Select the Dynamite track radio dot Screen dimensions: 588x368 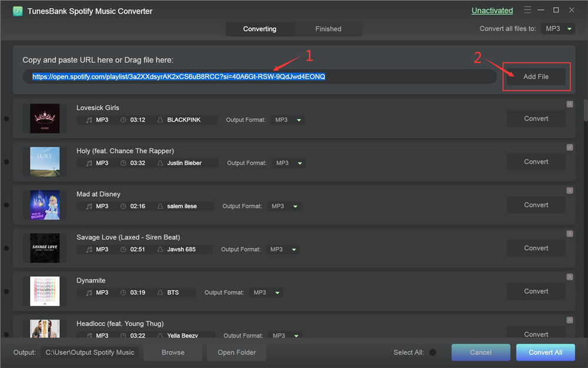(x=6, y=291)
